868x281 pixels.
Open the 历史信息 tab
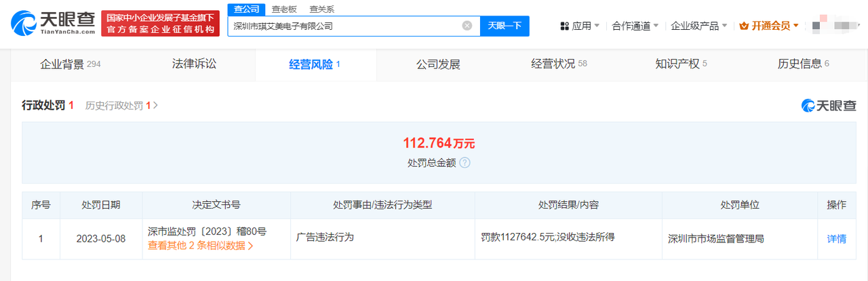804,64
